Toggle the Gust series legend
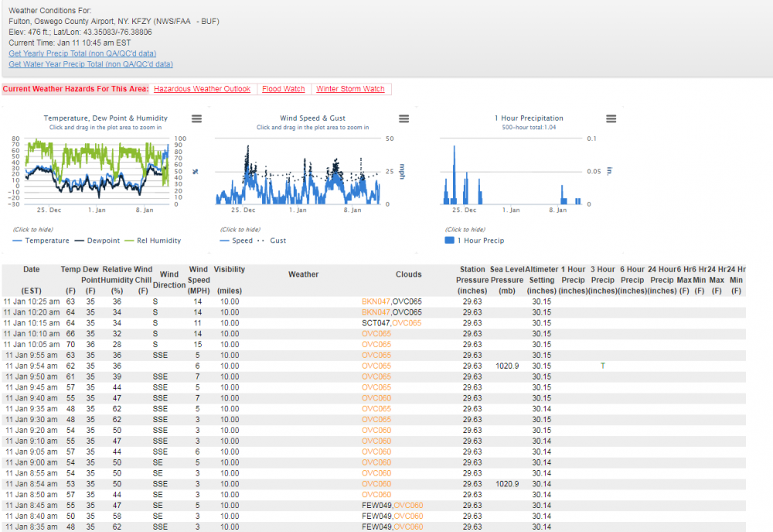 (271, 240)
